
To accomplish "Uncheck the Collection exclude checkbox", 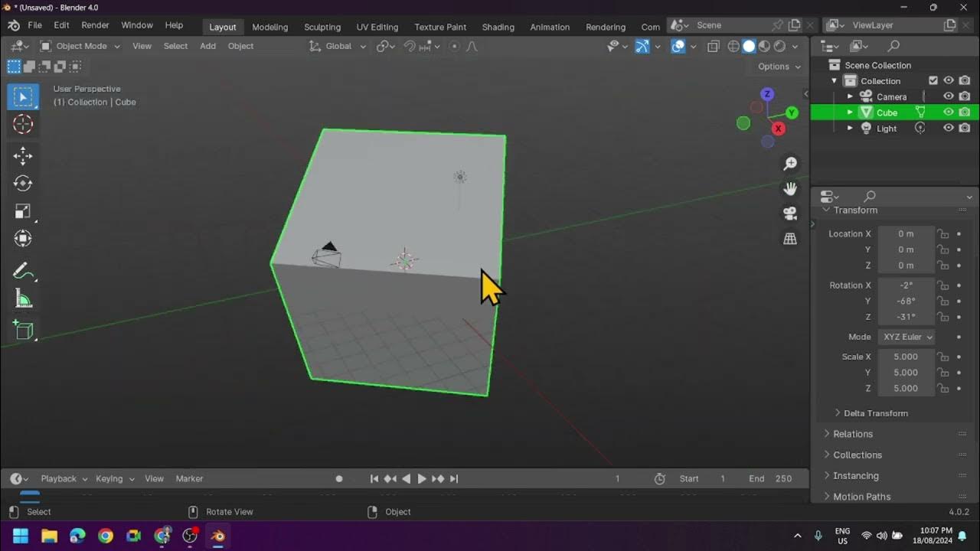I will click(x=933, y=80).
